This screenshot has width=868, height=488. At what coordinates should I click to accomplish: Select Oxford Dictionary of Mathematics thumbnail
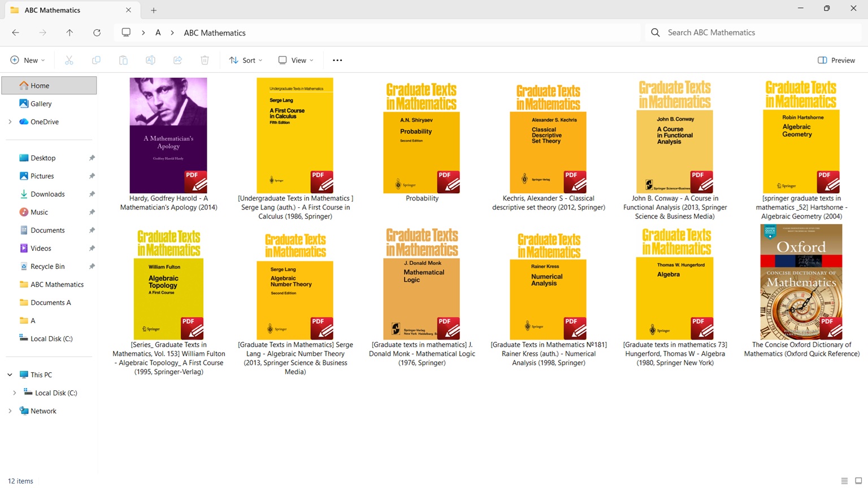(801, 282)
